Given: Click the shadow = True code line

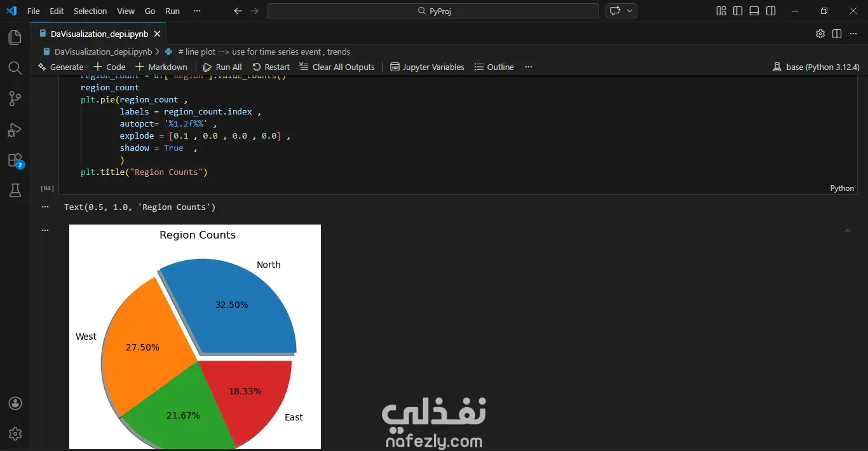Looking at the screenshot, I should (x=159, y=148).
